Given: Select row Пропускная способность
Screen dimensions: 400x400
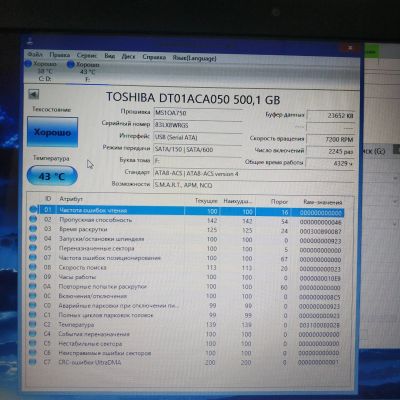Looking at the screenshot, I should pyautogui.click(x=186, y=220).
